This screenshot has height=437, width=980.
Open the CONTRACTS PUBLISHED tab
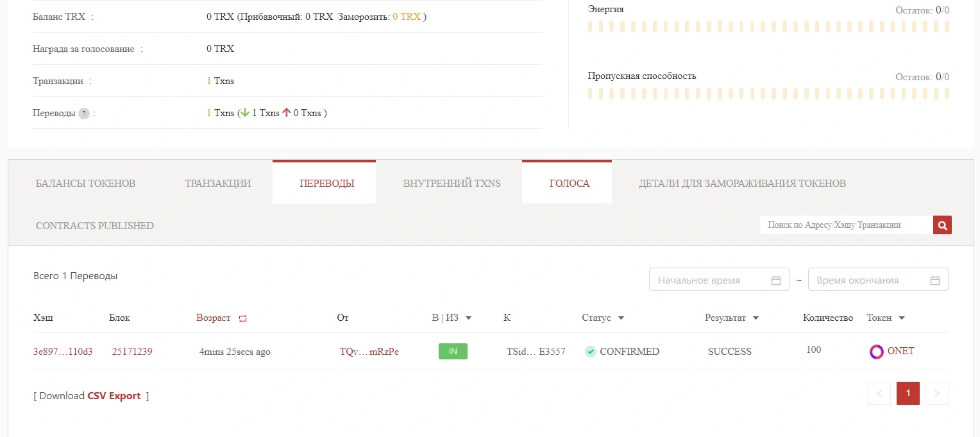coord(95,226)
